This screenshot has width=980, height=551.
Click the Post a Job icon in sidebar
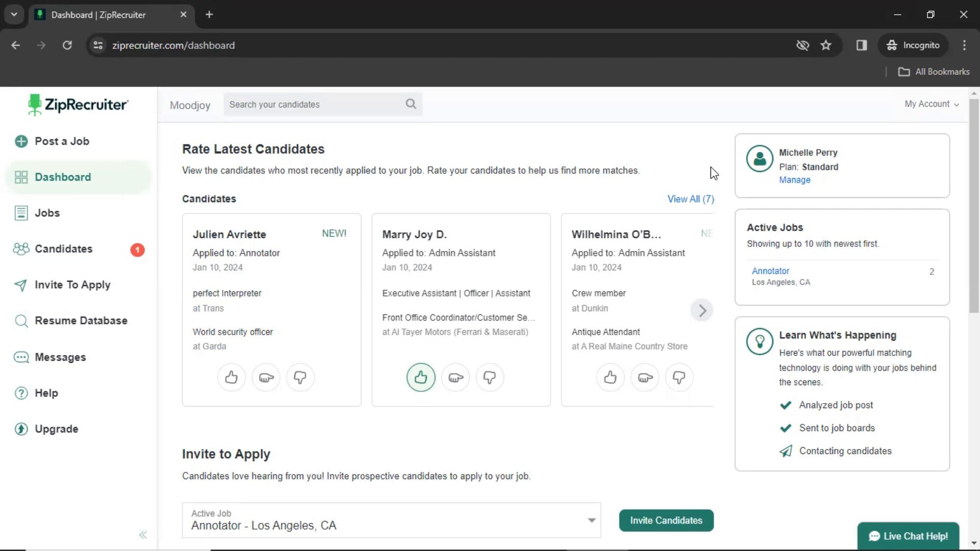[x=21, y=141]
